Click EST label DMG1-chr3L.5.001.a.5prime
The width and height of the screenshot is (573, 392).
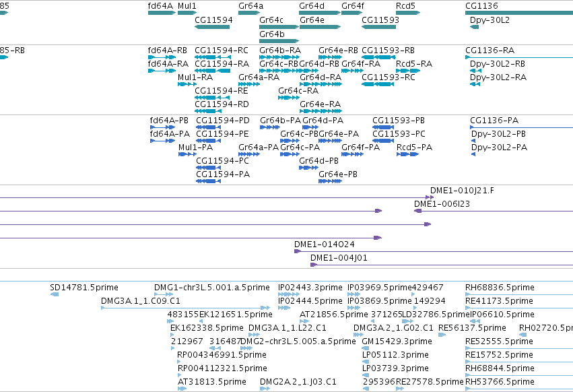tap(212, 288)
